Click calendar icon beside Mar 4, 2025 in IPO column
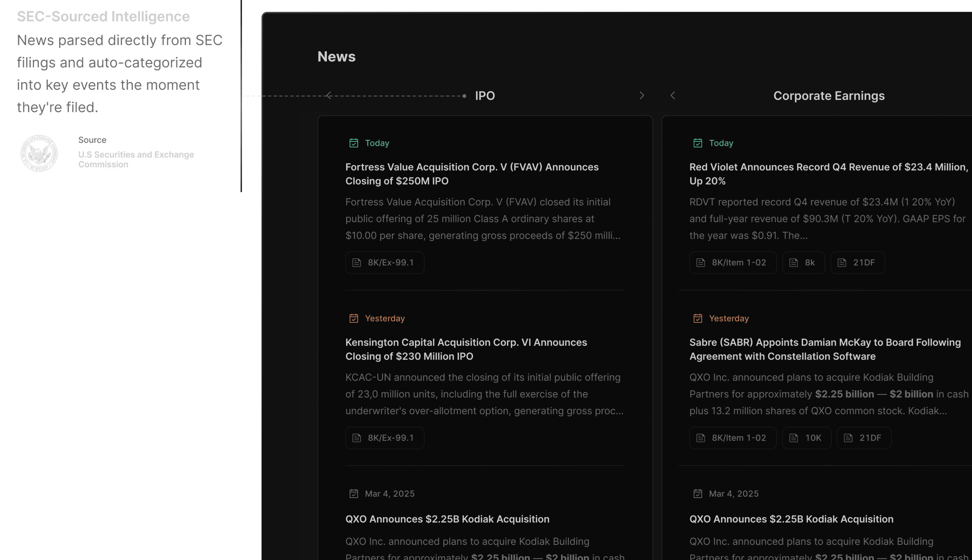Image resolution: width=972 pixels, height=560 pixels. tap(353, 493)
